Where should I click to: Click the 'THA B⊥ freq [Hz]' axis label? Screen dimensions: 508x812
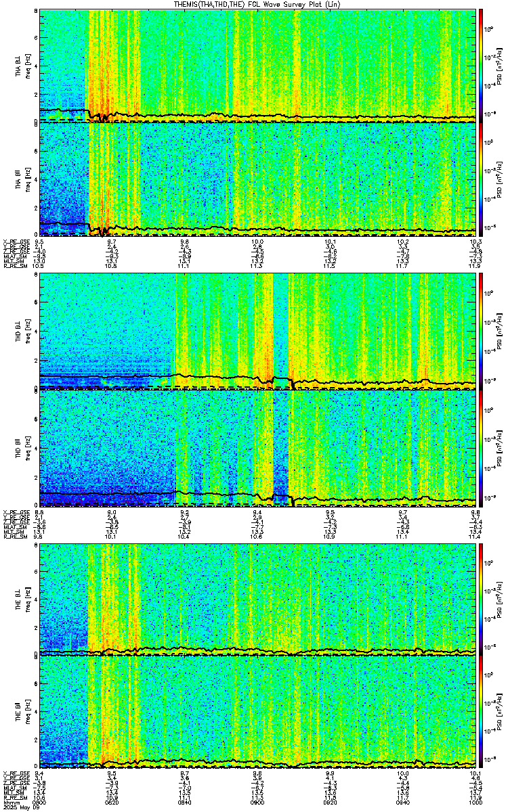point(22,66)
